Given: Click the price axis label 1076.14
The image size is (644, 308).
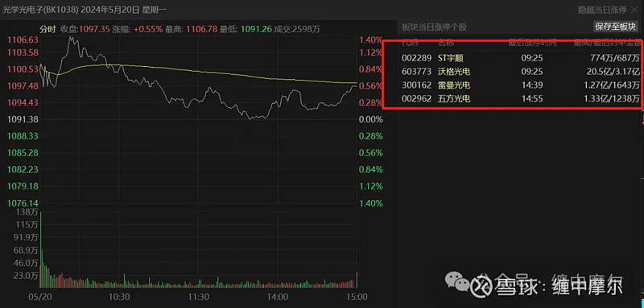Looking at the screenshot, I should pos(22,203).
